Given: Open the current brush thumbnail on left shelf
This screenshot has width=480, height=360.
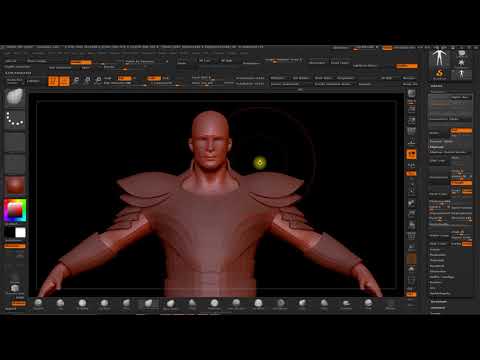Looking at the screenshot, I should (15, 97).
